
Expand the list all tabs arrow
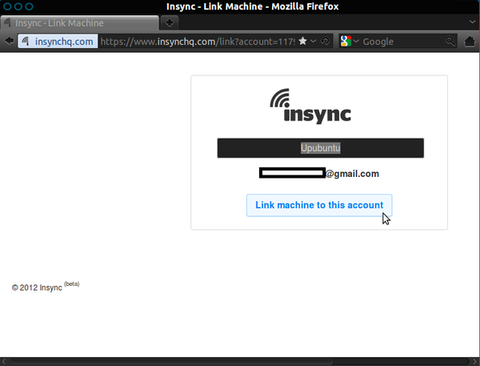472,22
